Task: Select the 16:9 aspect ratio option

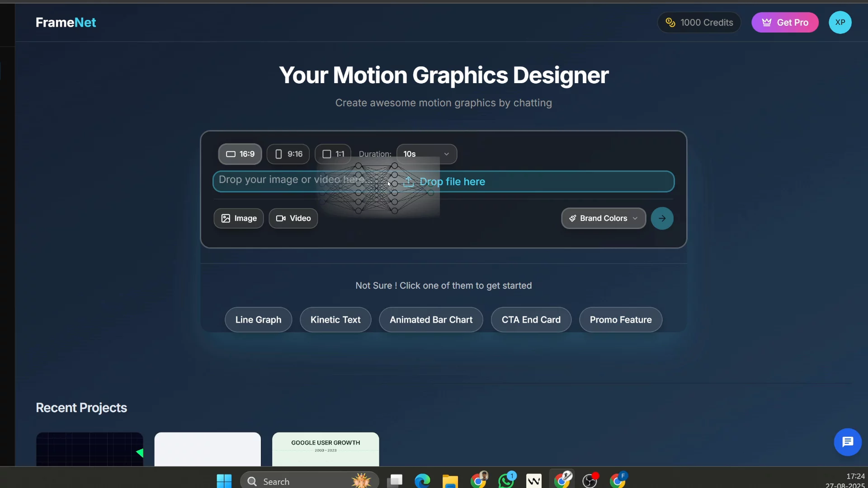Action: (x=239, y=154)
